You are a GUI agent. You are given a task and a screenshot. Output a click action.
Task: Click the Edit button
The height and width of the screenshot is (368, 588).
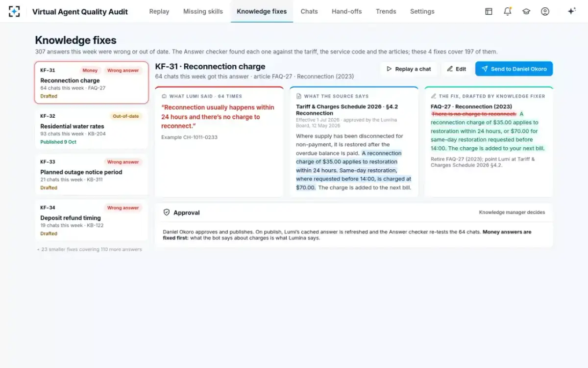456,69
